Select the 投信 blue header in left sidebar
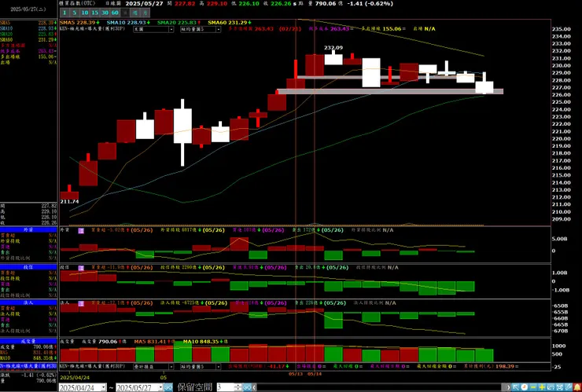This screenshot has height=392, width=582. click(28, 267)
